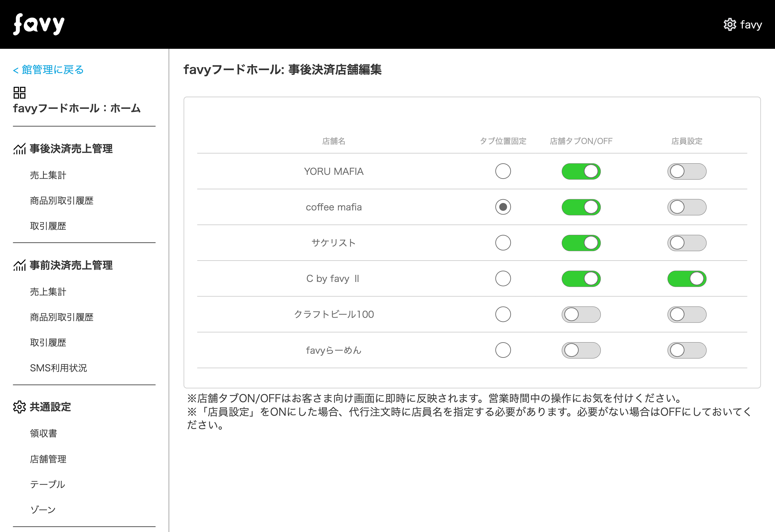The image size is (775, 532).
Task: Select tab position radio for クラフトビール100
Action: 503,314
